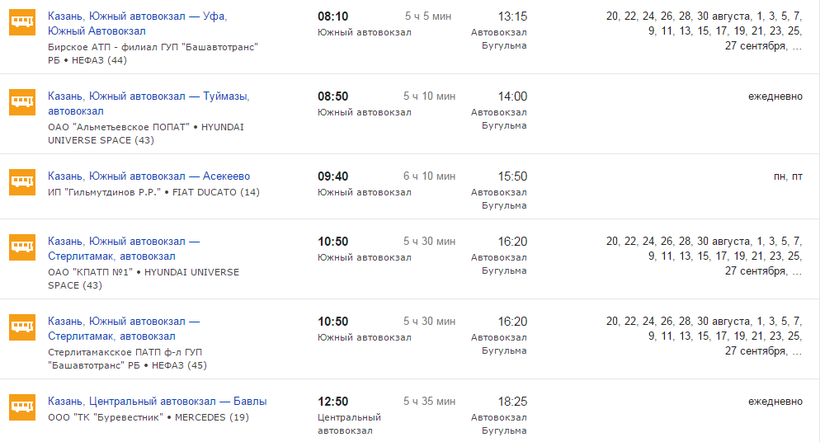This screenshot has height=442, width=820.
Task: Open the Казань, Центральный автовокзал — Бавлы link
Action: click(x=157, y=401)
